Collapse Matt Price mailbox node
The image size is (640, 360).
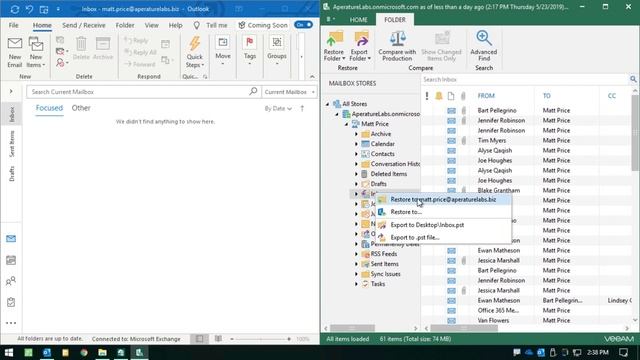coord(347,124)
